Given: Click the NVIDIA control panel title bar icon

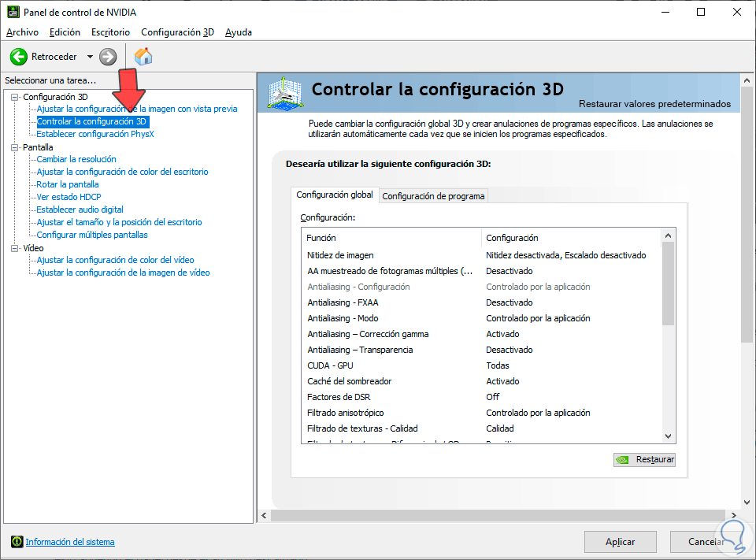Looking at the screenshot, I should point(13,12).
